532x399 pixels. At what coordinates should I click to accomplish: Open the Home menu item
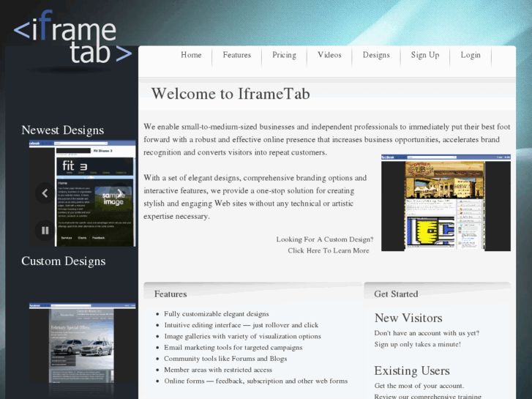coord(191,55)
